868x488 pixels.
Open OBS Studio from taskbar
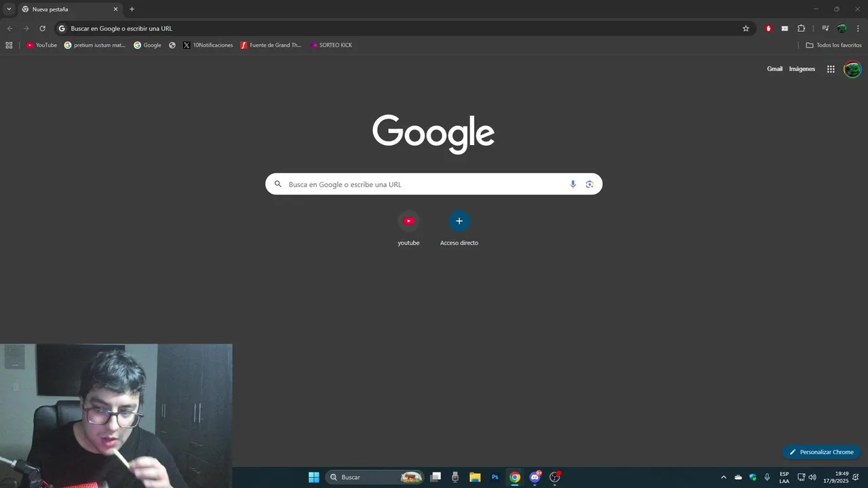click(x=555, y=477)
